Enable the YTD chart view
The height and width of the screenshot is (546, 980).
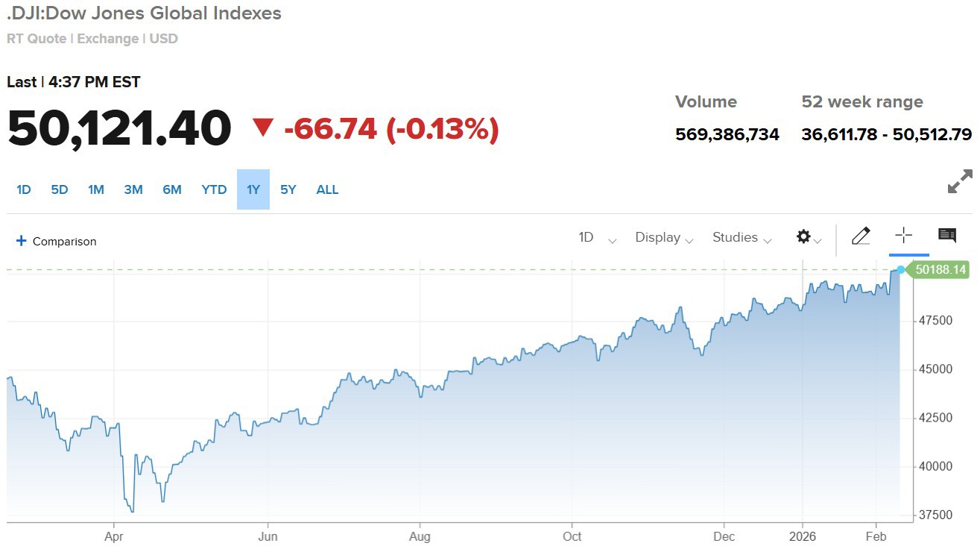tap(214, 189)
